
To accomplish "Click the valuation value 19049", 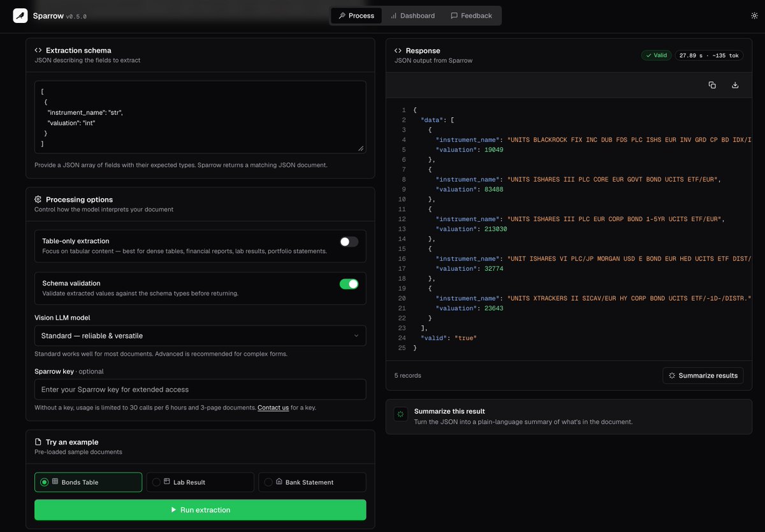I will click(493, 150).
